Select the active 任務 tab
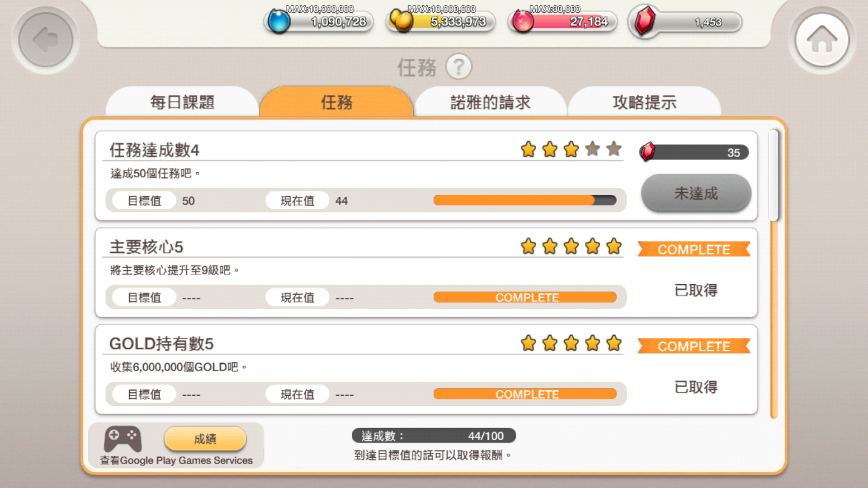The height and width of the screenshot is (488, 868). pyautogui.click(x=336, y=102)
